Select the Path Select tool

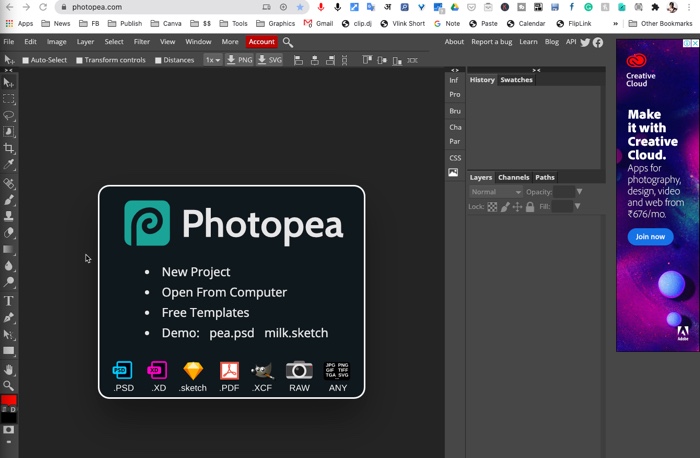8,334
